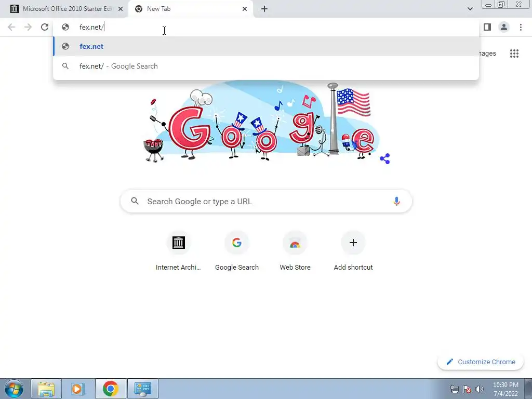Choose the 'fex.net/ - Google Search' suggestion
The image size is (532, 399).
click(266, 66)
